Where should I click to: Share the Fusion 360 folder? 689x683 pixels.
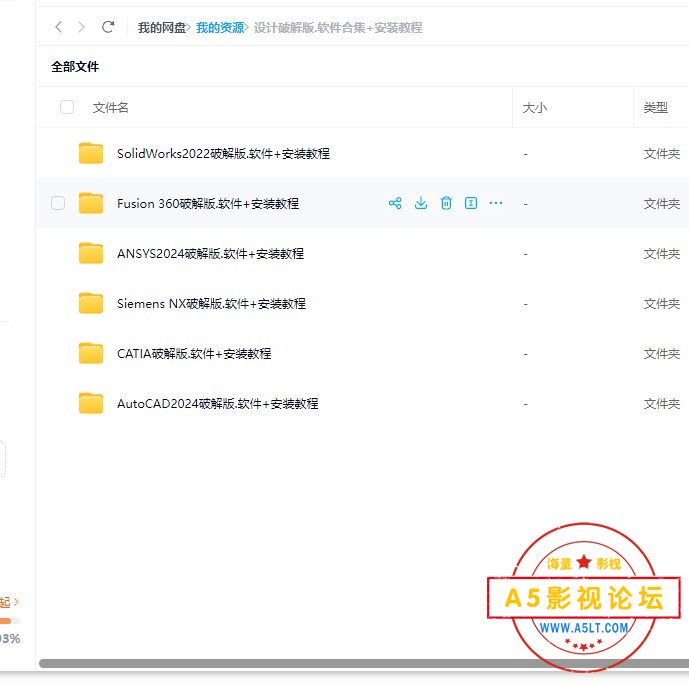tap(395, 203)
